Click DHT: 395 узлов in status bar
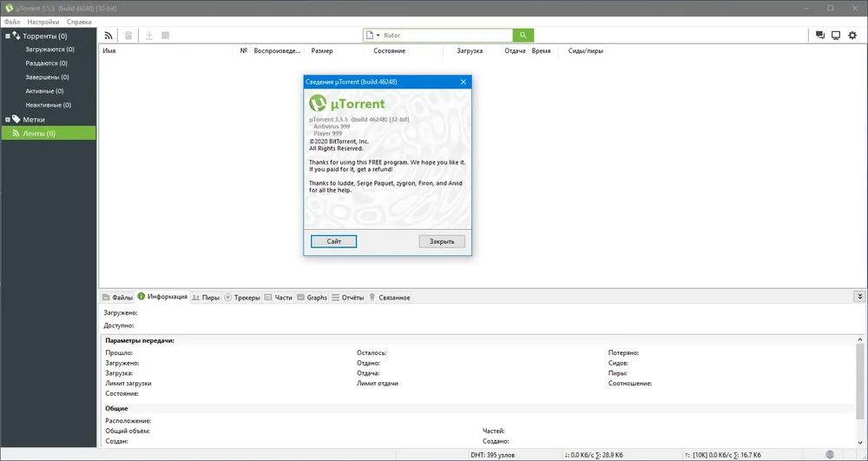Image resolution: width=868 pixels, height=461 pixels. 492,455
